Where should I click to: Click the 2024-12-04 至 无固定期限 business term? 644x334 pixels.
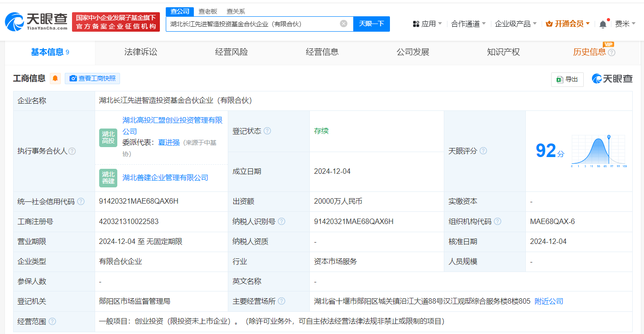pyautogui.click(x=140, y=242)
